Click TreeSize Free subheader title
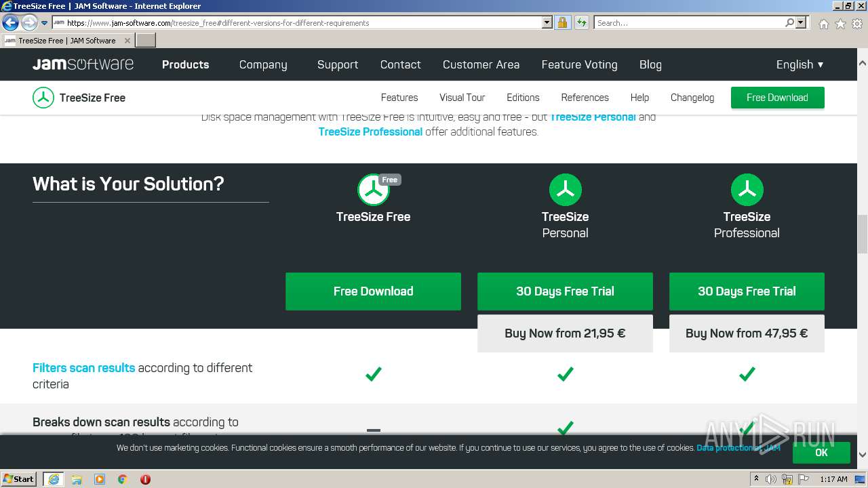 click(92, 98)
